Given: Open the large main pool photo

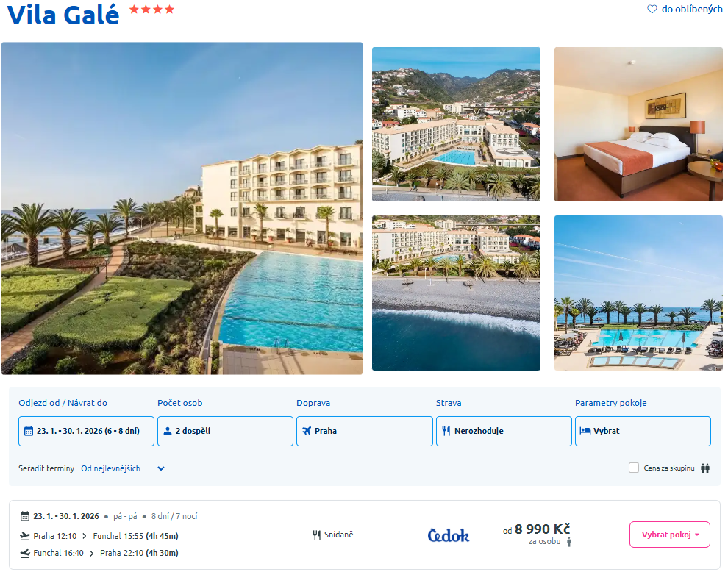Looking at the screenshot, I should pyautogui.click(x=182, y=209).
